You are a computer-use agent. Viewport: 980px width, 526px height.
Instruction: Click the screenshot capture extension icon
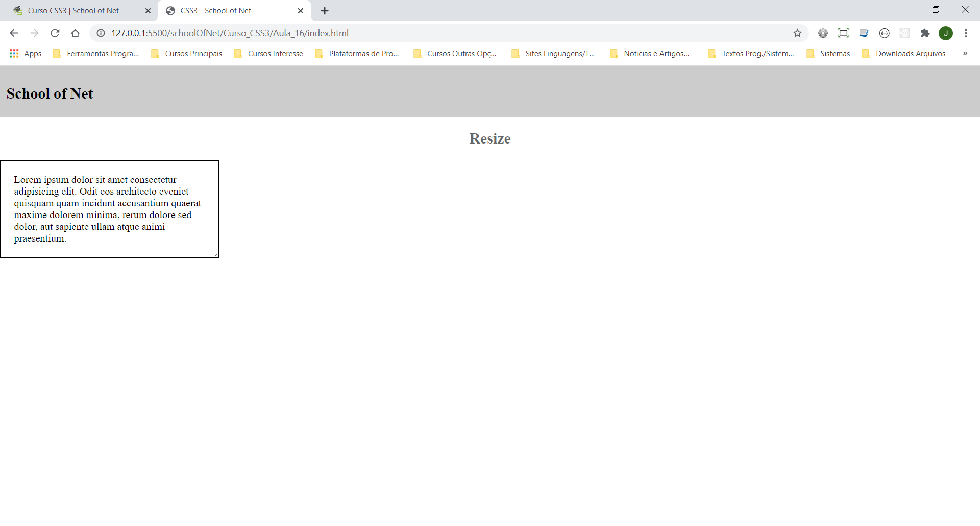pyautogui.click(x=843, y=33)
